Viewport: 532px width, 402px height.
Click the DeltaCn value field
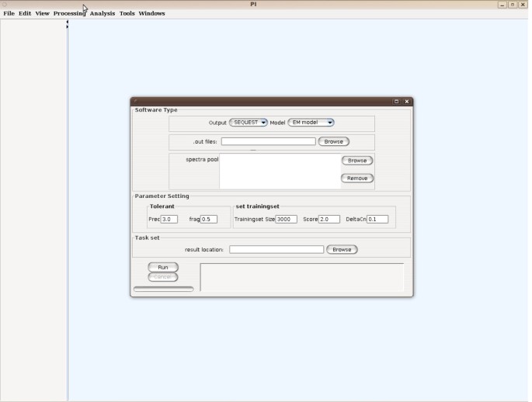(x=377, y=220)
